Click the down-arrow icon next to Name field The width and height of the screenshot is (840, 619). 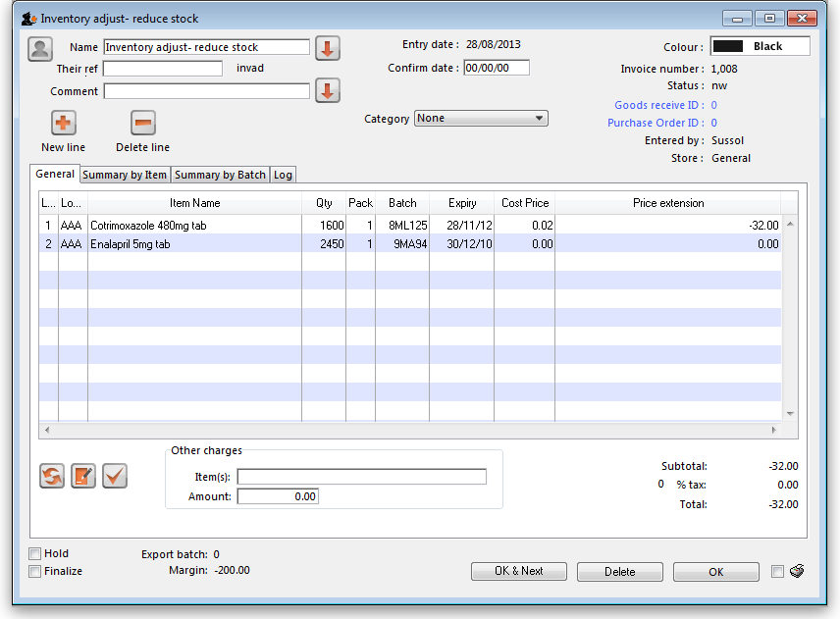pyautogui.click(x=328, y=48)
